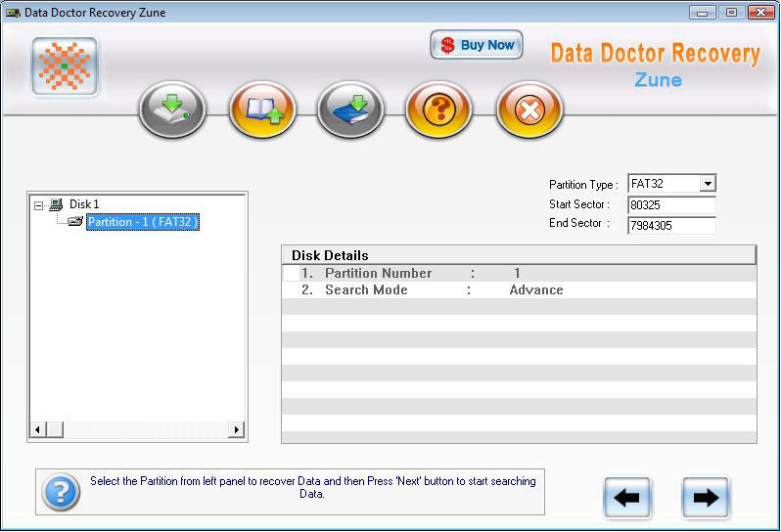
Task: Click the Buy Now button
Action: click(x=477, y=45)
